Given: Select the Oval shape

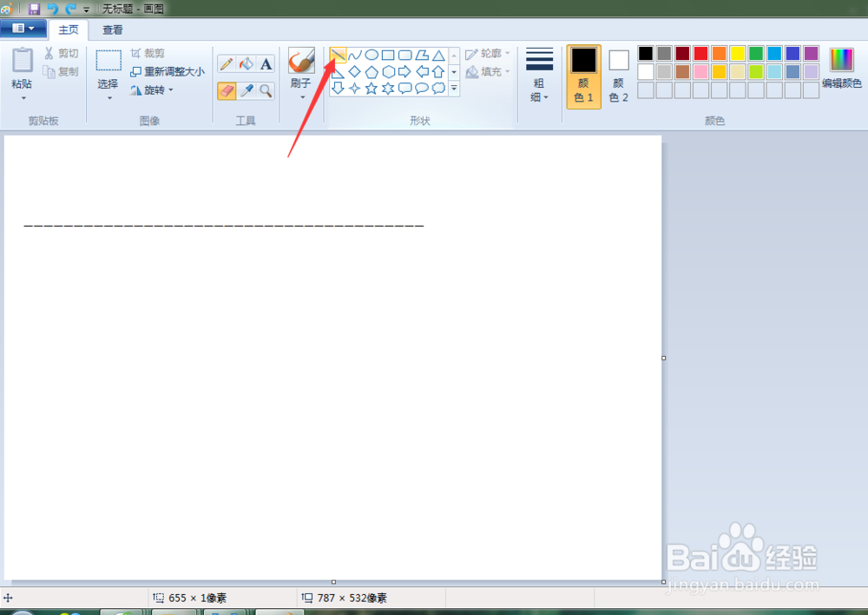Looking at the screenshot, I should tap(372, 55).
